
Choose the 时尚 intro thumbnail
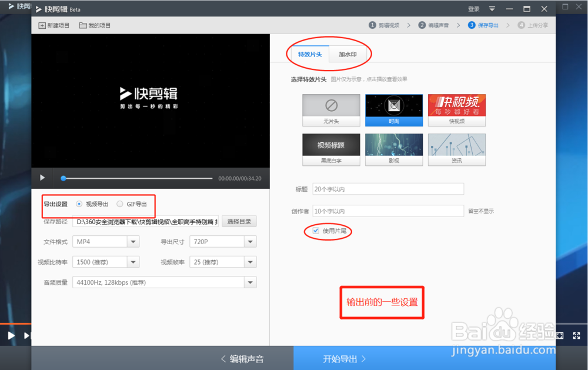click(x=394, y=110)
